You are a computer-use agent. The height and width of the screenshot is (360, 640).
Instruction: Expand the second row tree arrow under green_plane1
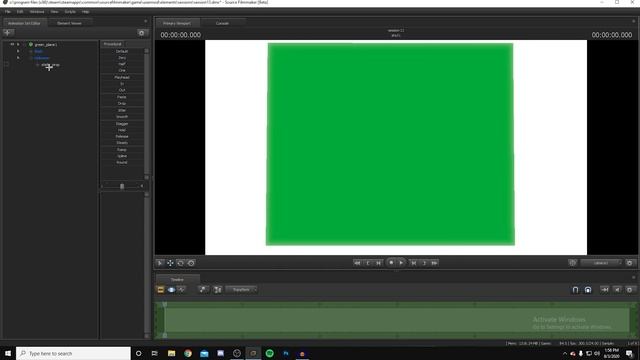[18, 51]
